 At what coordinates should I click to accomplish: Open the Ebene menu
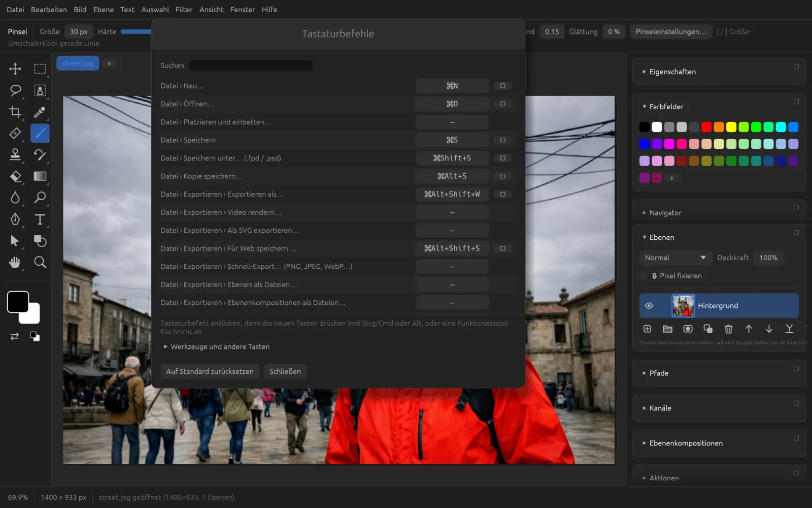[104, 10]
